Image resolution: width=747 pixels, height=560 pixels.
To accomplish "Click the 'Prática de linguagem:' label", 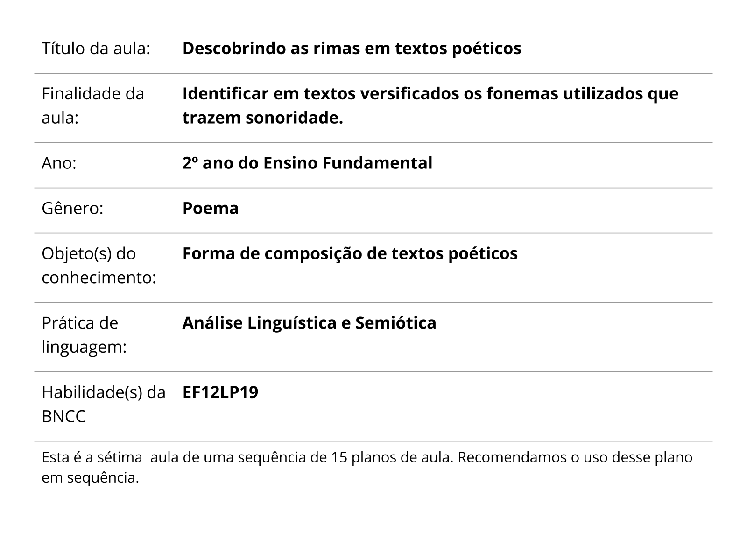I will pos(84,335).
